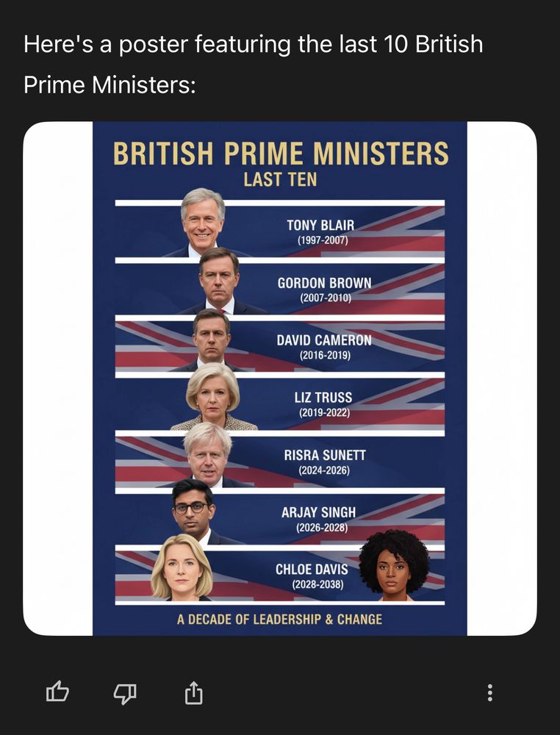Click Tony Blair's portrait on the poster
The width and height of the screenshot is (560, 735).
click(x=201, y=220)
